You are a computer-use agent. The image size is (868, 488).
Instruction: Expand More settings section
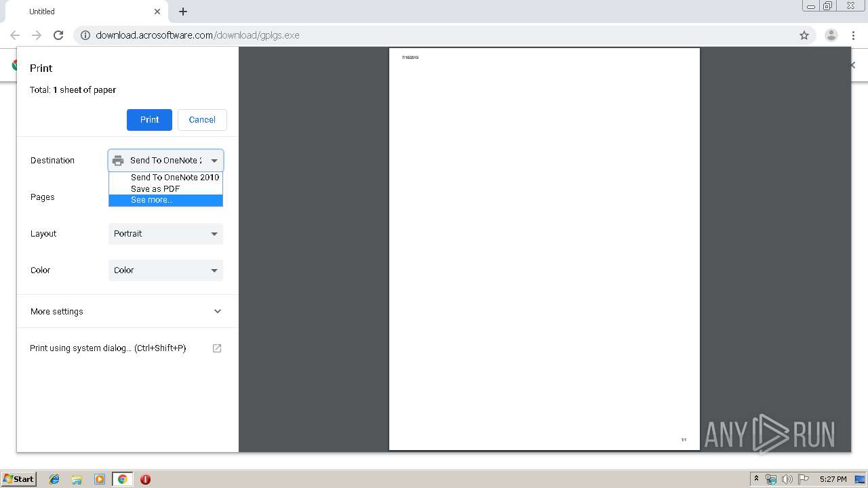coord(127,312)
